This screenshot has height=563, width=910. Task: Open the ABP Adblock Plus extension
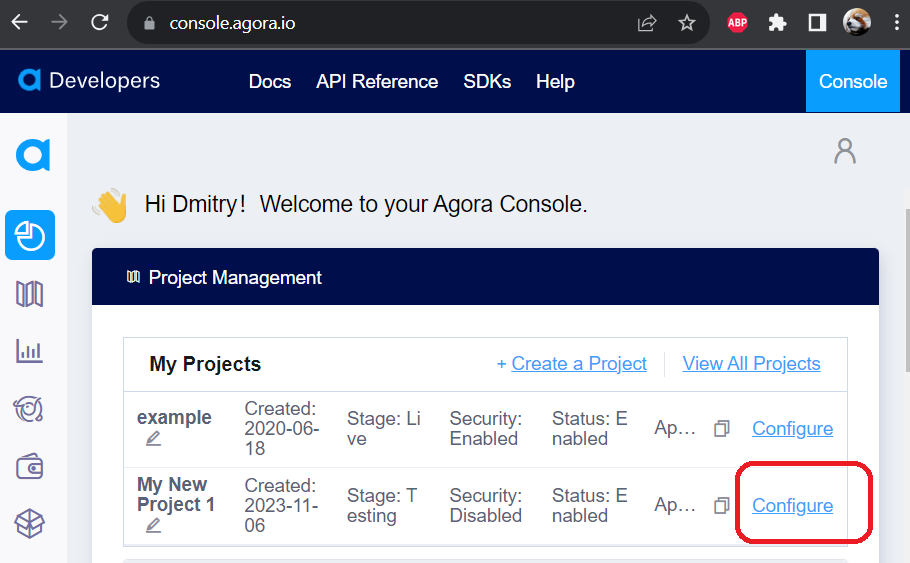(737, 23)
